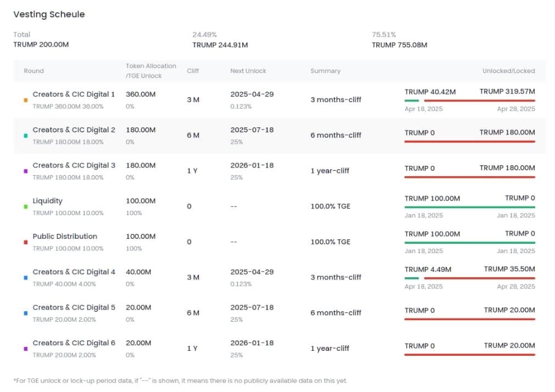Click blue marker beside Creators & CIC Digital 5
555x392 pixels.
(x=26, y=313)
